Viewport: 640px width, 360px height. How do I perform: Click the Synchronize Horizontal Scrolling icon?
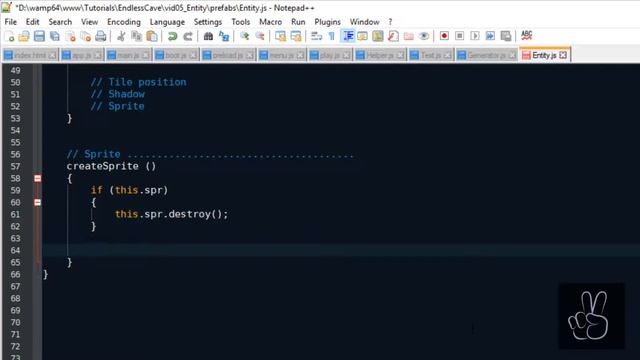[x=296, y=36]
